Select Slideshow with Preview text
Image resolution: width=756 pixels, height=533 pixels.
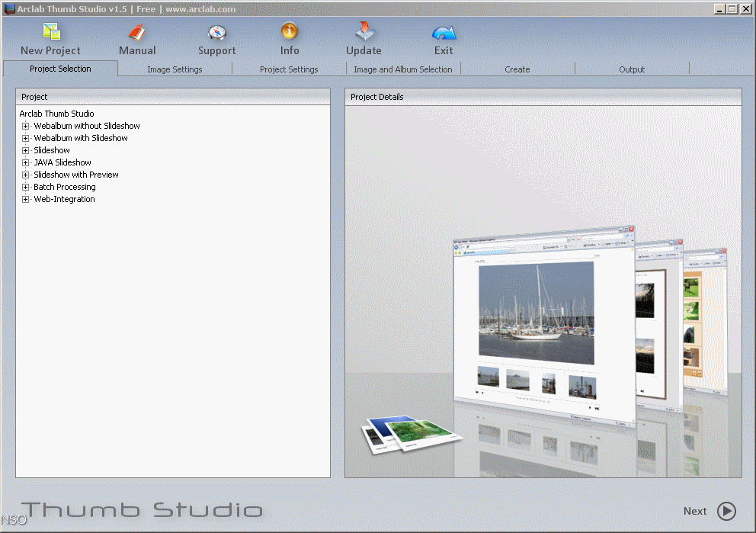click(76, 175)
